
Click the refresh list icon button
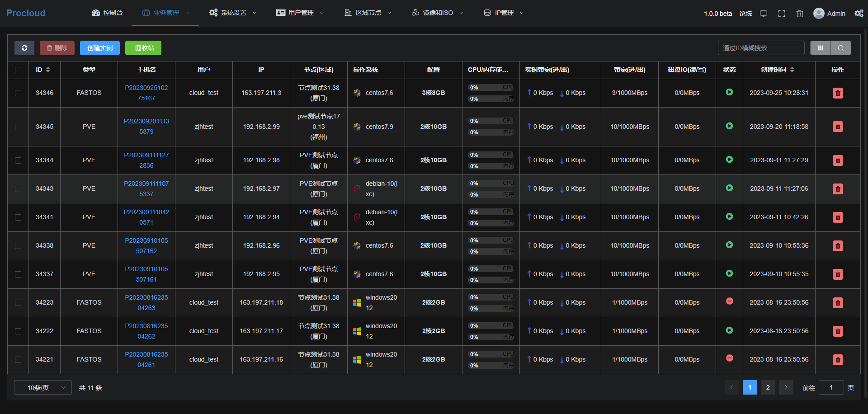click(x=24, y=48)
